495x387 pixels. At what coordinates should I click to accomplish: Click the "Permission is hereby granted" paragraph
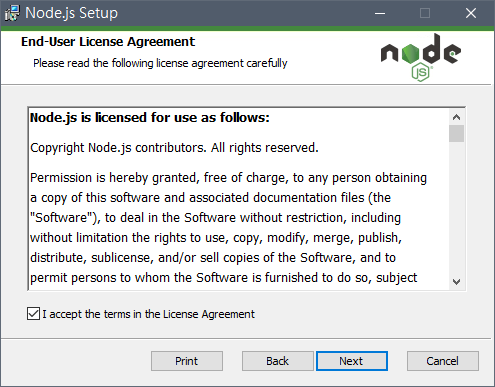click(x=228, y=227)
